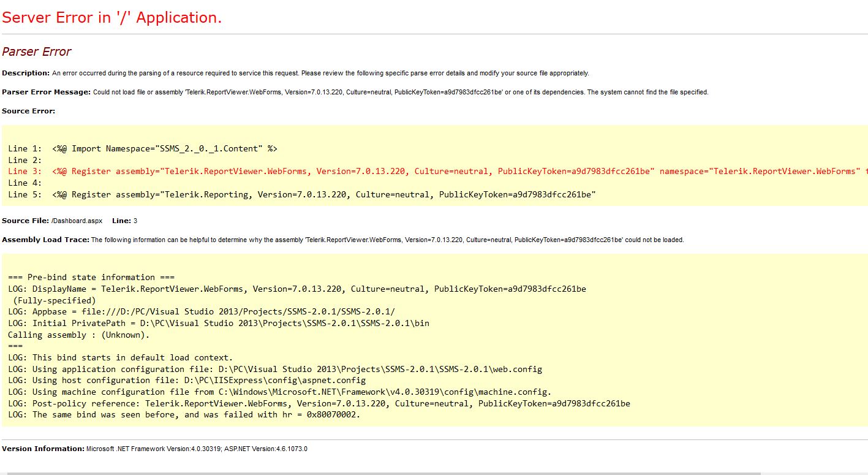Click the empty 'Line 2:' source row

click(x=25, y=160)
